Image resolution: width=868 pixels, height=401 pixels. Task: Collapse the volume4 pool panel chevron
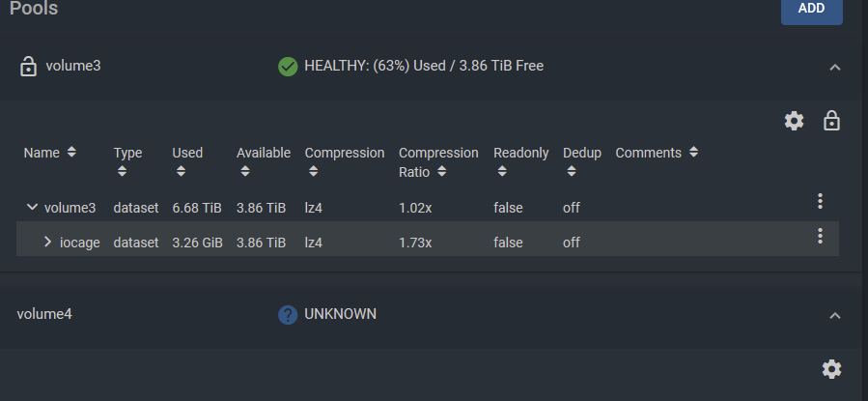[x=835, y=316]
